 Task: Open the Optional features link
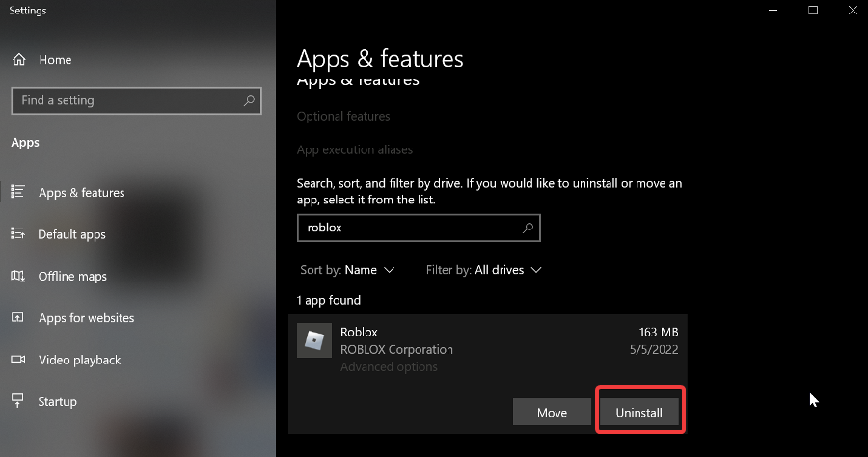[343, 116]
